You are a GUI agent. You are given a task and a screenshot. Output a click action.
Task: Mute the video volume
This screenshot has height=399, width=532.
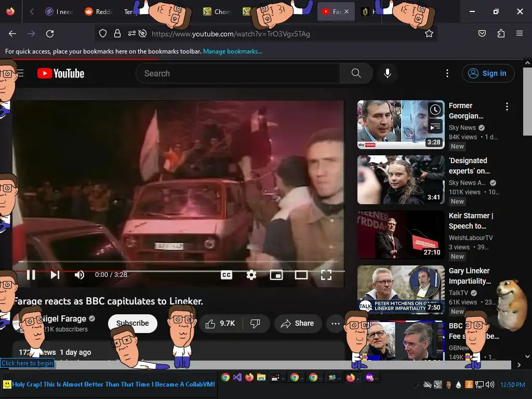[x=79, y=275]
